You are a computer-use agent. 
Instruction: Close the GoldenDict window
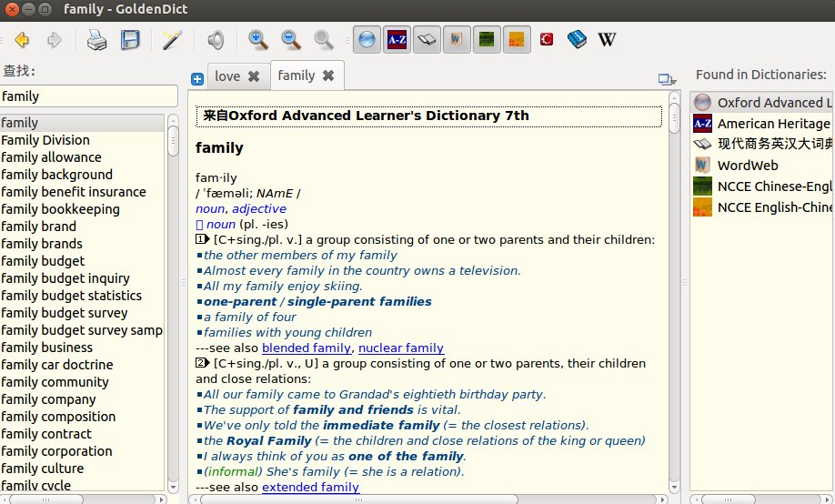tap(12, 9)
